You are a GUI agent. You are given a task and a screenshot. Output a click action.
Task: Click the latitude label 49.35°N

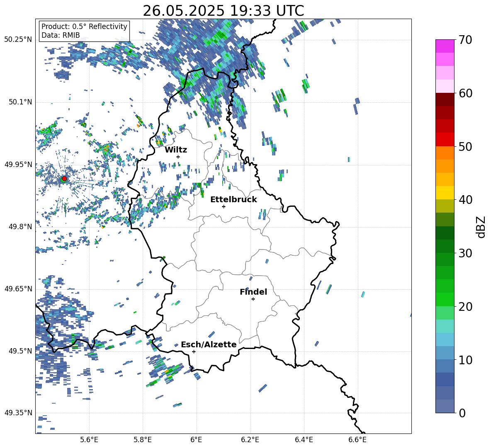point(18,413)
